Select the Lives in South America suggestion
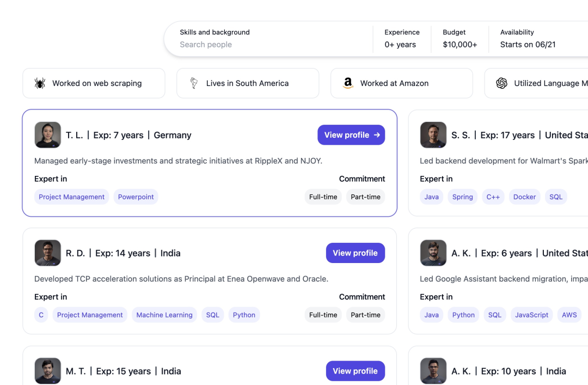Viewport: 588px width, 385px height. point(248,83)
